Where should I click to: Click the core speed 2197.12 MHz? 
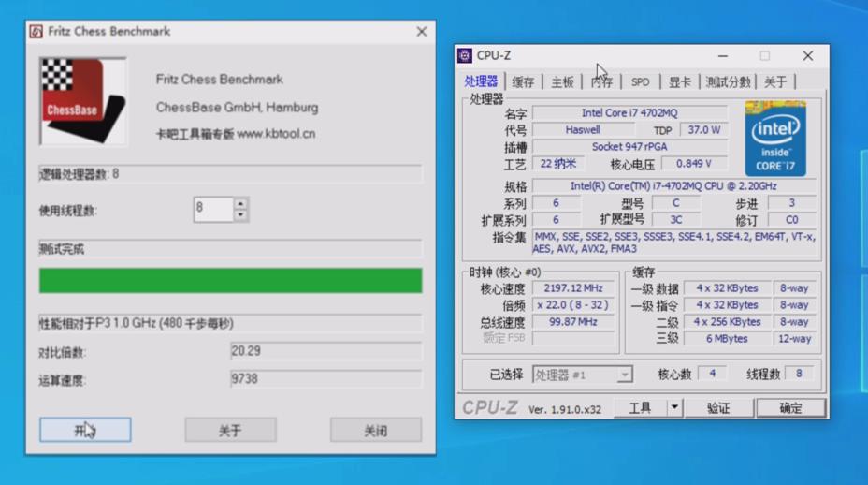click(573, 288)
